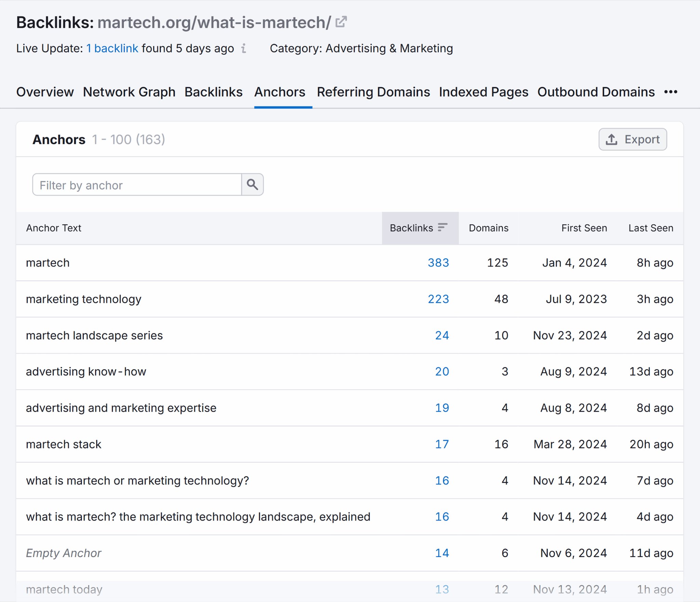Sort results by First Seen column

pyautogui.click(x=584, y=228)
